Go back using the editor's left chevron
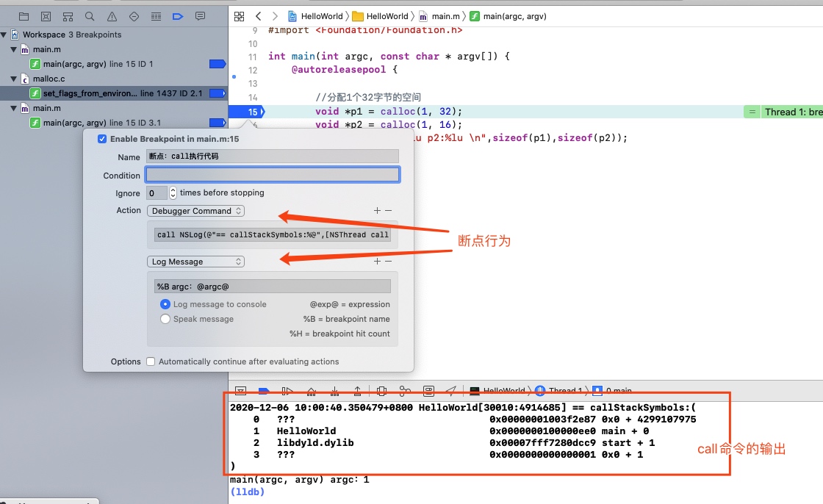Image resolution: width=823 pixels, height=504 pixels. coord(258,16)
